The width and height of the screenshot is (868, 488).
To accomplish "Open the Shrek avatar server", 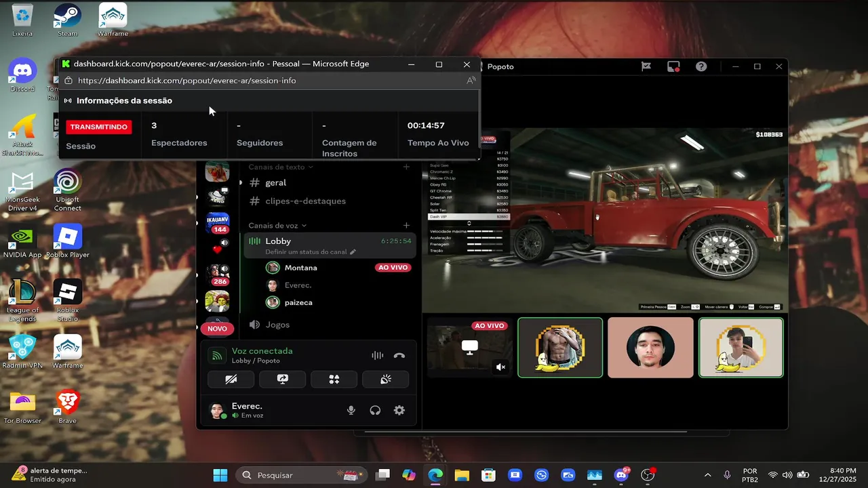I will pos(217,300).
